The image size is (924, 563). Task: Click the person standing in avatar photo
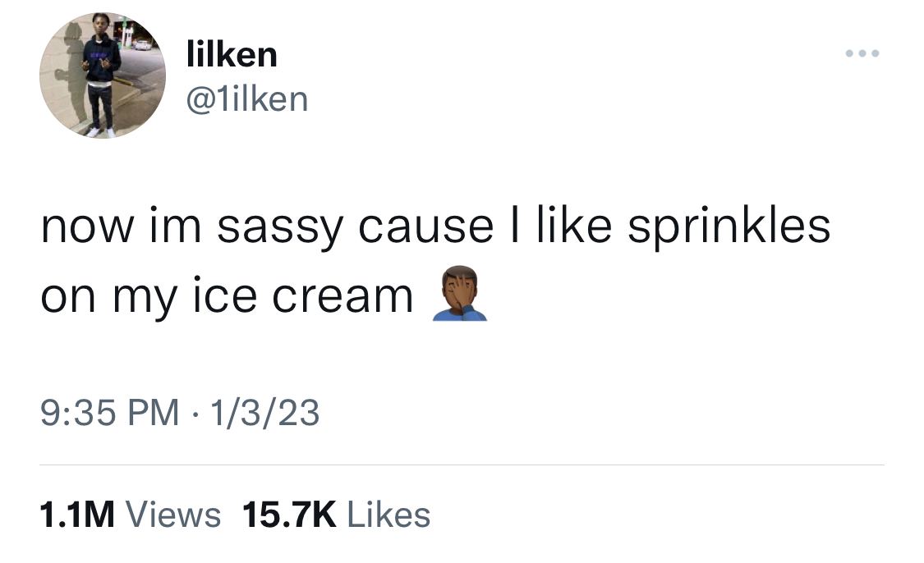pyautogui.click(x=101, y=76)
